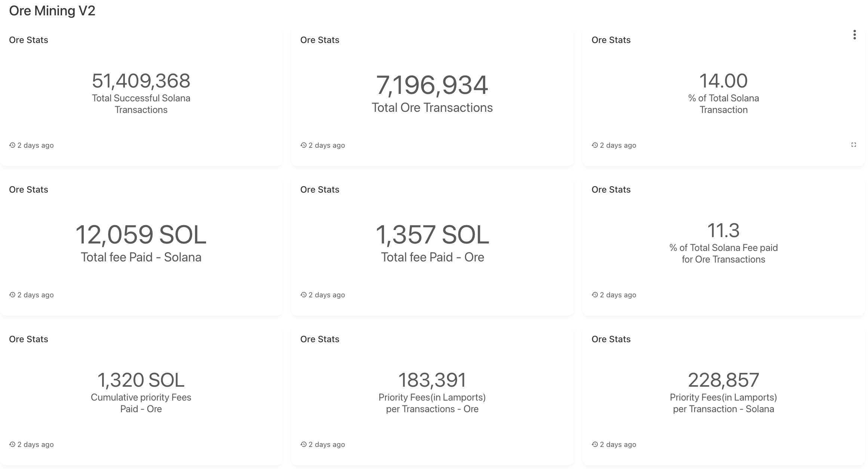The image size is (868, 469).
Task: Click the fullscreen expand icon on 14.00 card
Action: click(x=853, y=145)
